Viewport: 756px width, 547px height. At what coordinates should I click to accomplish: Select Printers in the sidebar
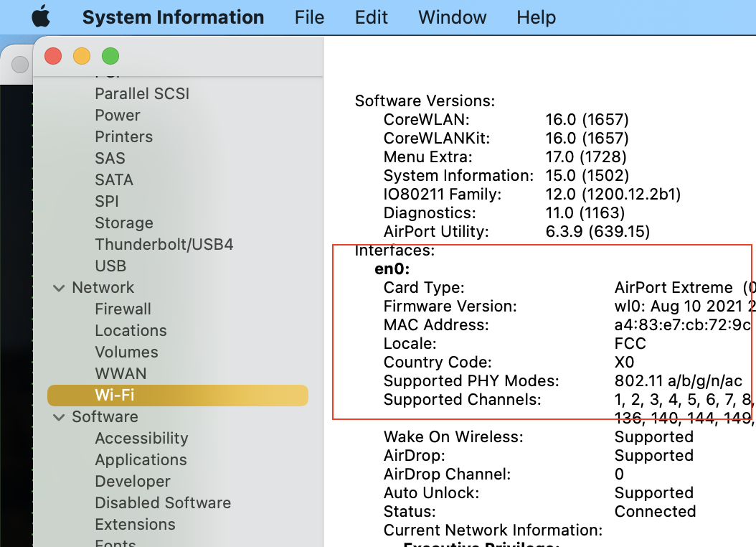[x=123, y=137]
